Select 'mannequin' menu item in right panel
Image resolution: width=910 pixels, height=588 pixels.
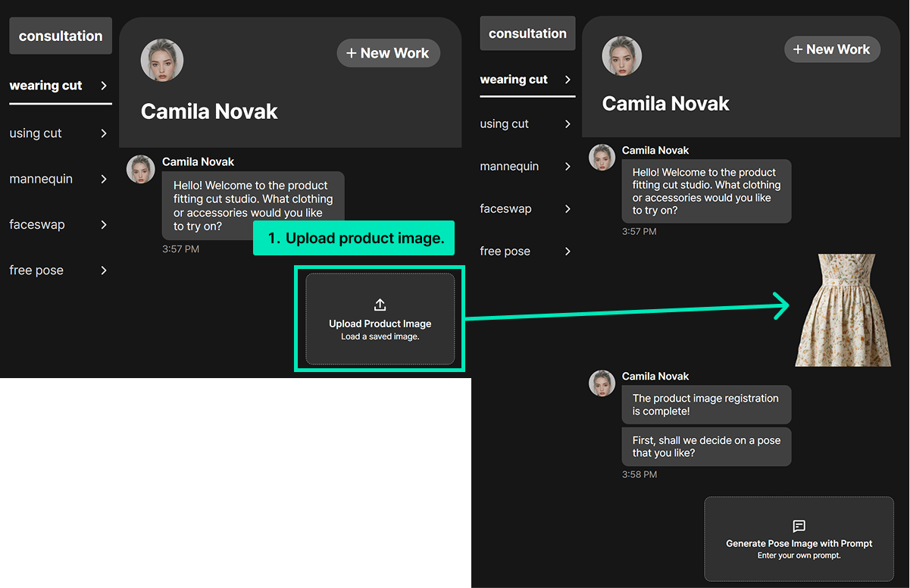tap(527, 166)
